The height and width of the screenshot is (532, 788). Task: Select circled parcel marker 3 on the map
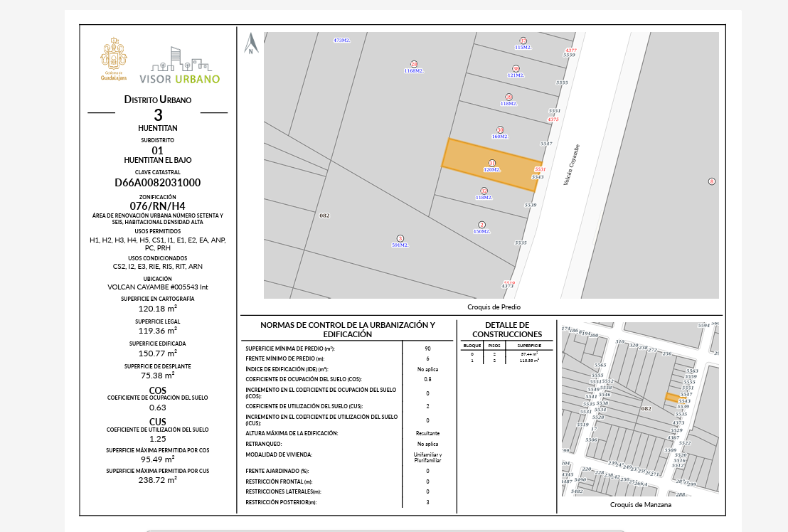tap(400, 239)
